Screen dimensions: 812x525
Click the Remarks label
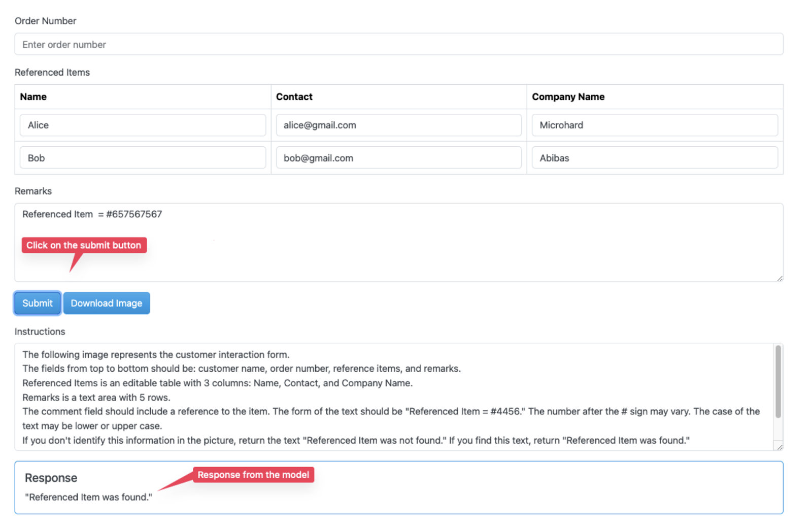click(x=33, y=191)
